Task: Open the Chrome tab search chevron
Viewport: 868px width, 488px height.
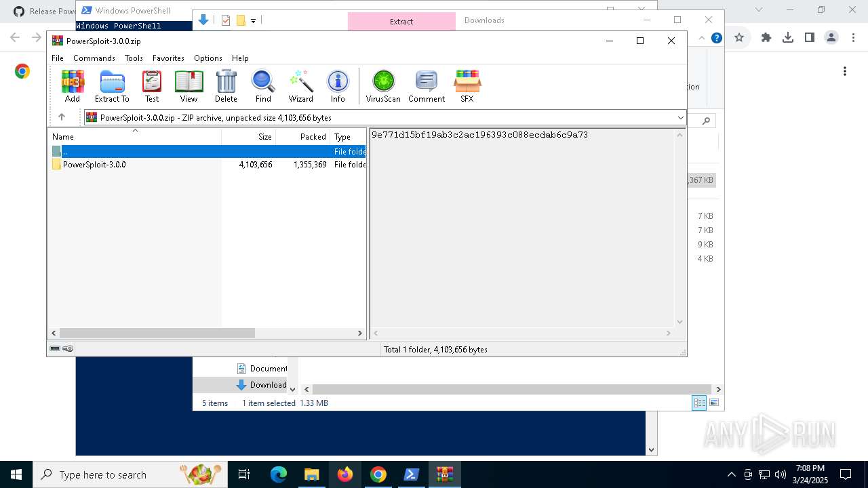Action: click(759, 10)
